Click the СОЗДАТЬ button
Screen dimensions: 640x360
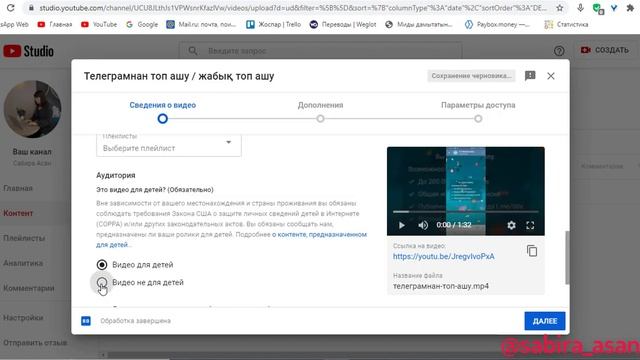pos(604,50)
